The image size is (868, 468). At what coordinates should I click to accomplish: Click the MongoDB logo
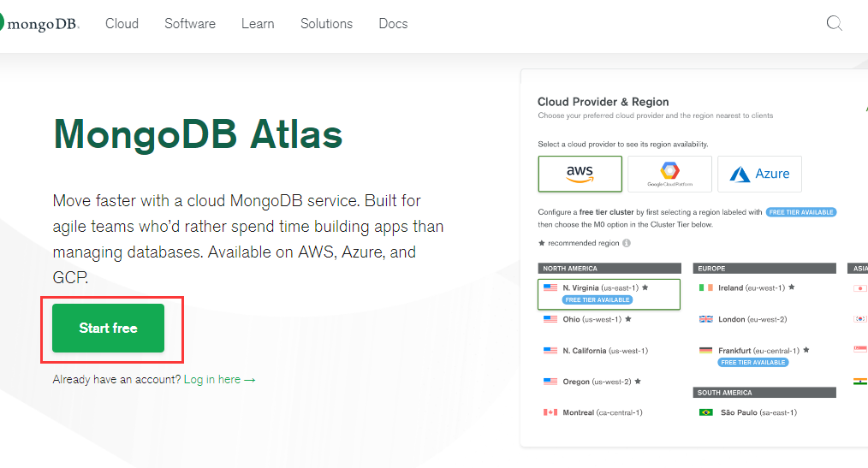(x=39, y=24)
